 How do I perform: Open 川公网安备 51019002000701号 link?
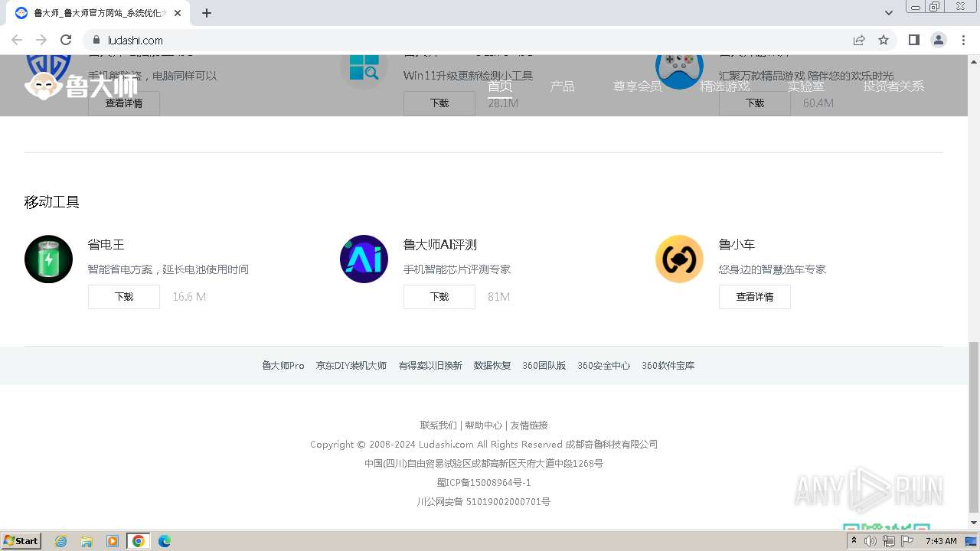[484, 502]
